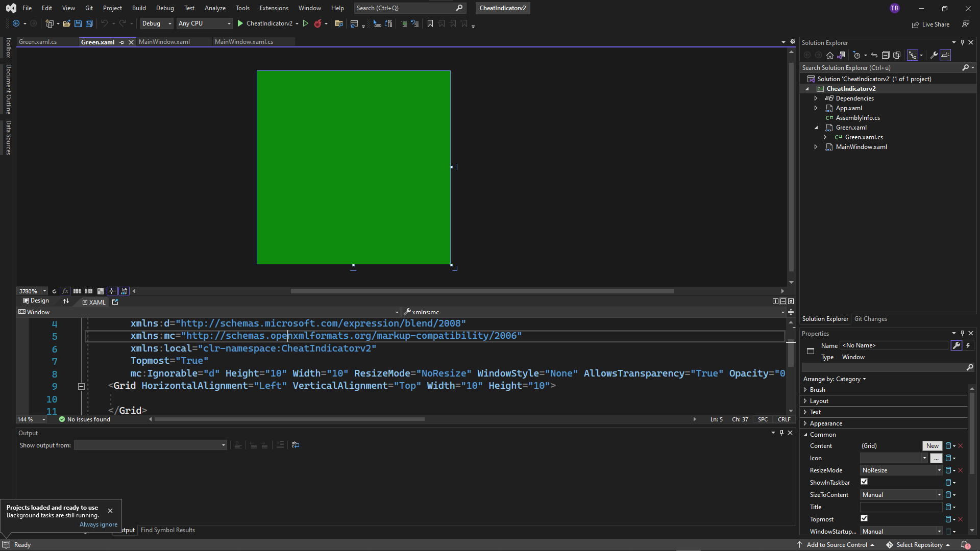
Task: Uncheck the Topmost property checkbox
Action: 864,518
